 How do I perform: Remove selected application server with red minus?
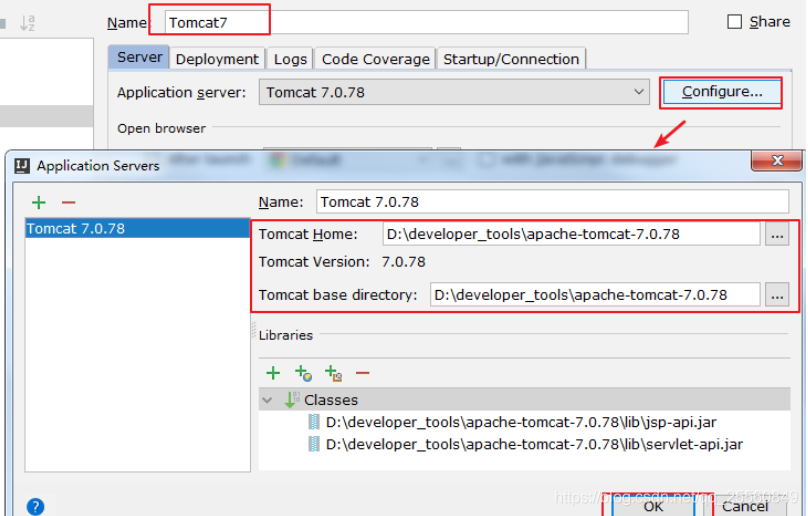(69, 203)
